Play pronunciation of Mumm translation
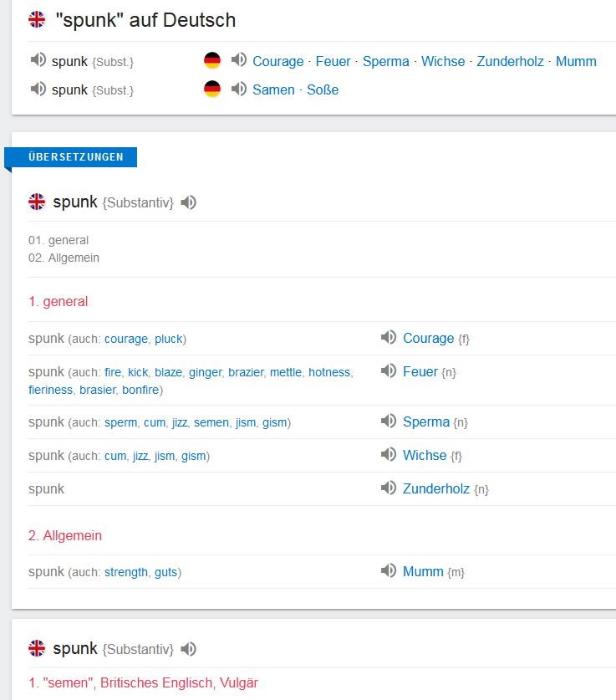 point(388,571)
